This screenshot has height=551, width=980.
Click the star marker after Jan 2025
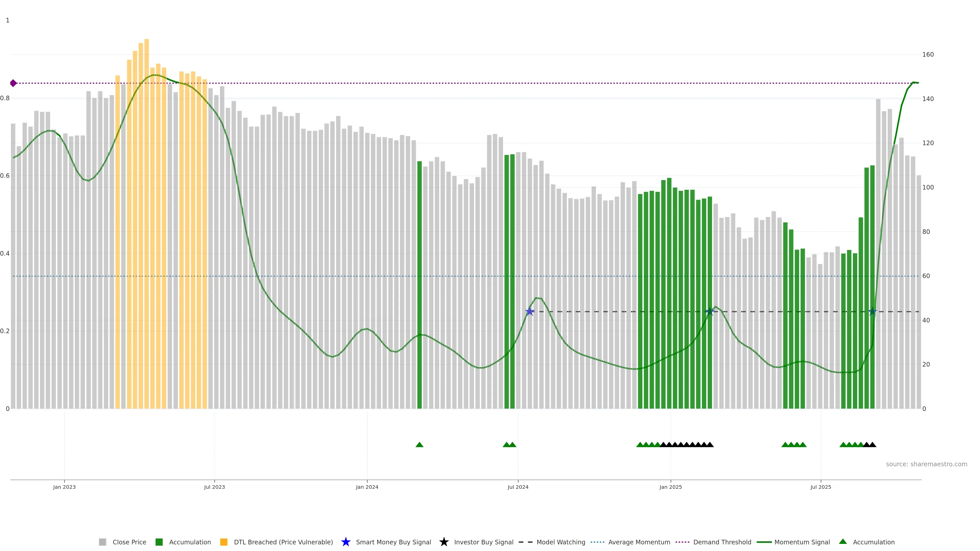click(709, 311)
